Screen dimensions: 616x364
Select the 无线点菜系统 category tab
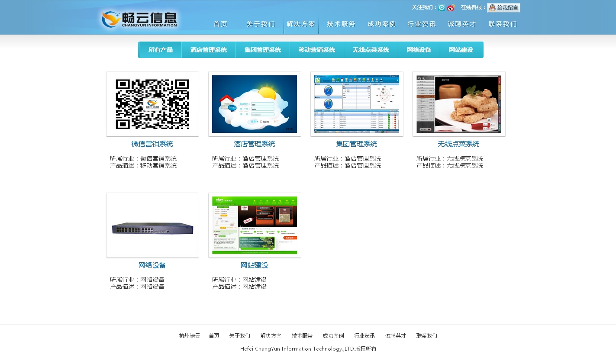pos(371,50)
